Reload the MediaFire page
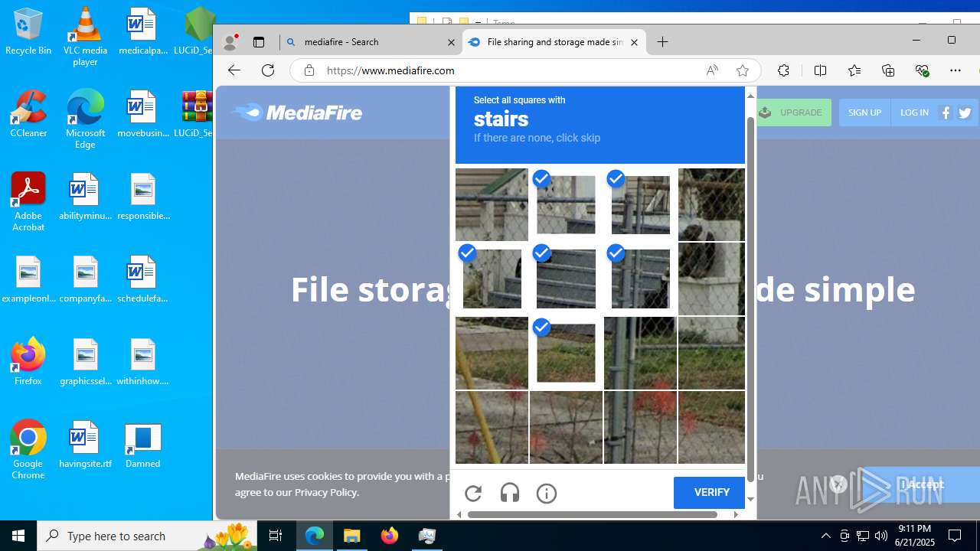Screen dimensions: 980x551 coord(268,70)
